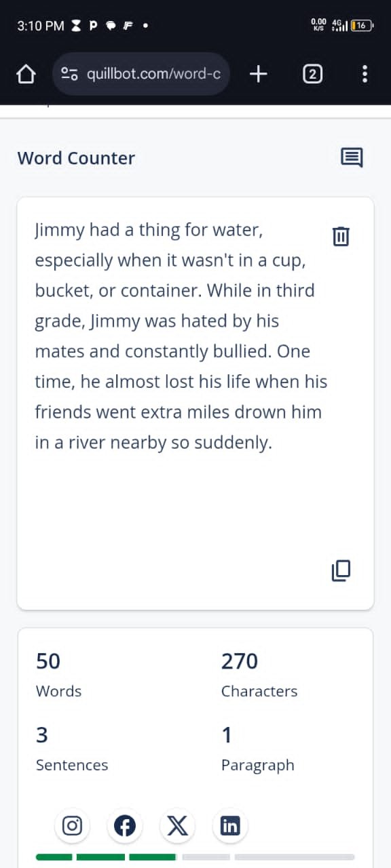Tap the browser home icon
The image size is (391, 868).
click(x=26, y=74)
